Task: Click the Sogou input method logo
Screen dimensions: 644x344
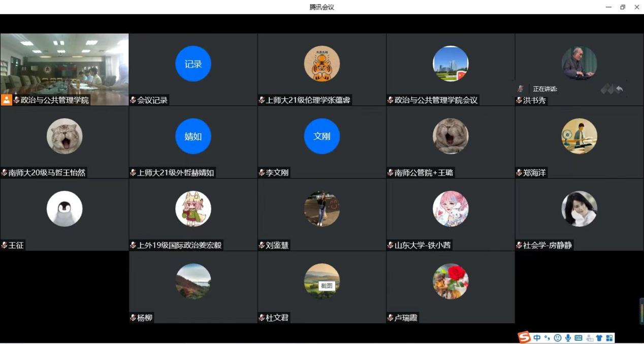Action: click(524, 338)
